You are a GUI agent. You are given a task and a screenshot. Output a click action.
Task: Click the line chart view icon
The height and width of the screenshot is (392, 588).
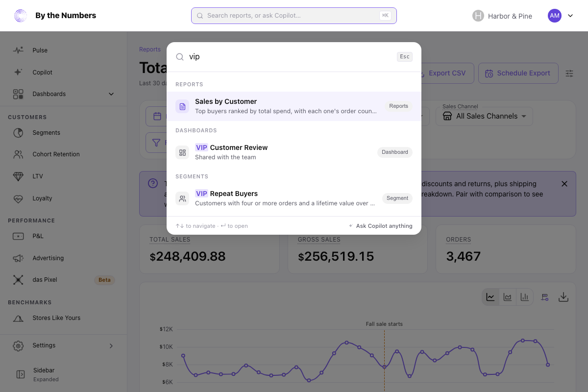490,297
